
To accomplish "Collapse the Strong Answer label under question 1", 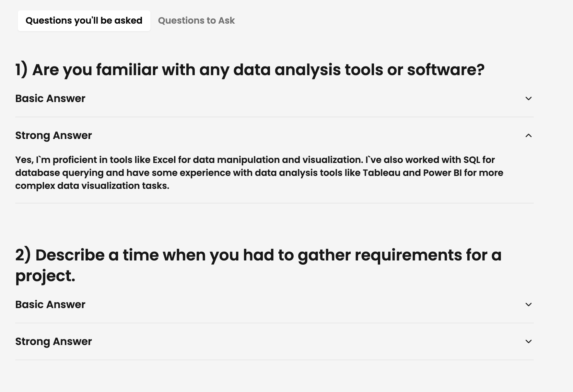I will click(53, 135).
